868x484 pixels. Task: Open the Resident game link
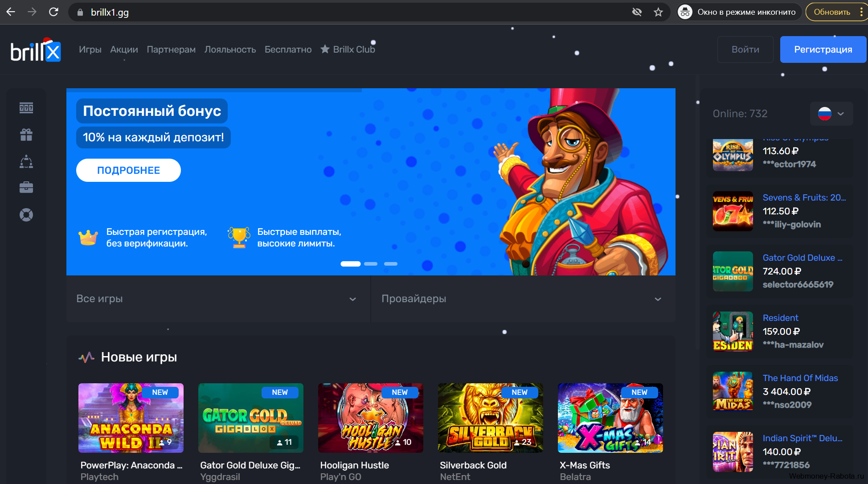[x=780, y=318]
